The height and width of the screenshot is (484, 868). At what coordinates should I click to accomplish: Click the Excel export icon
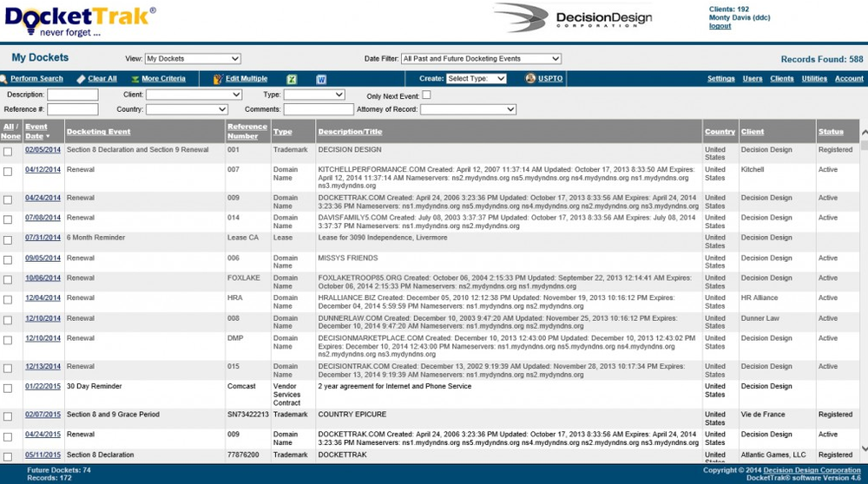[x=292, y=79]
